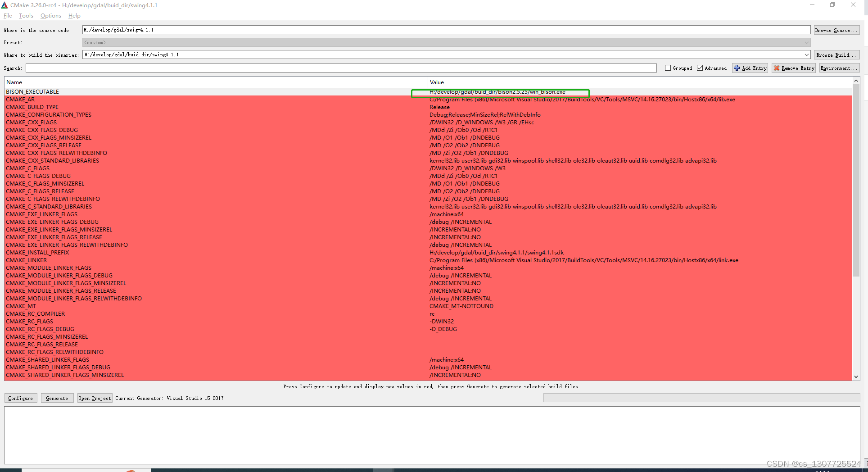Open the Preset dropdown

pos(446,42)
